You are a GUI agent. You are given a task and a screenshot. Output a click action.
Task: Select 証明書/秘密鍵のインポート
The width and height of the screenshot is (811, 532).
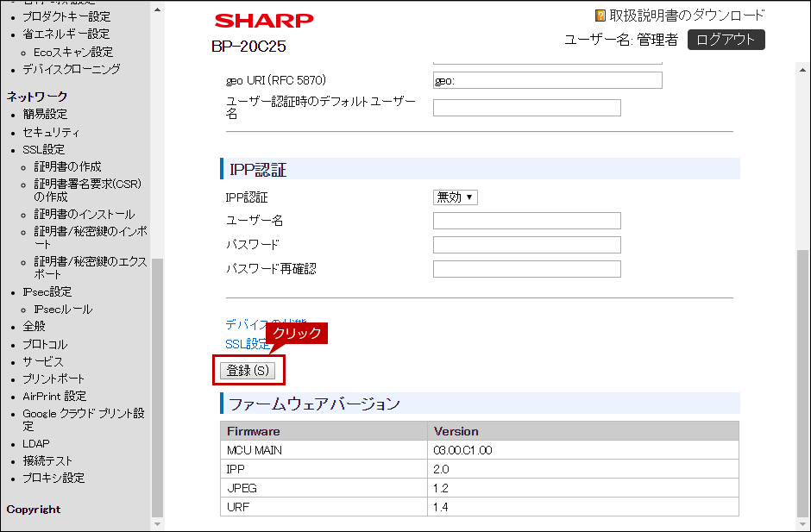[91, 238]
